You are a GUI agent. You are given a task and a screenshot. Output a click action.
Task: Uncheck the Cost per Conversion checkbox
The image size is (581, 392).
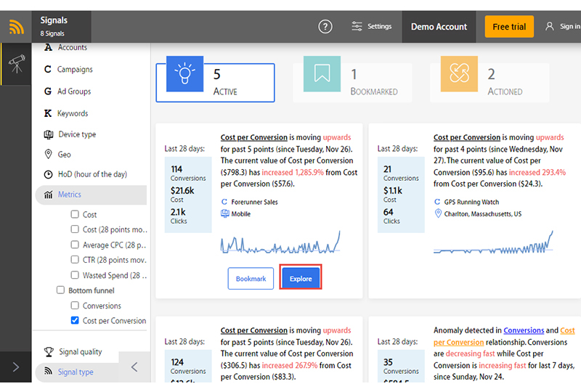point(75,320)
